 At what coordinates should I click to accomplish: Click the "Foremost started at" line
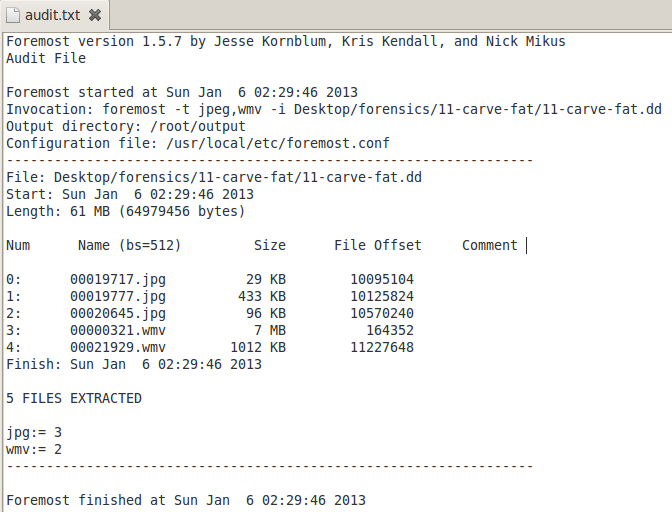[181, 92]
